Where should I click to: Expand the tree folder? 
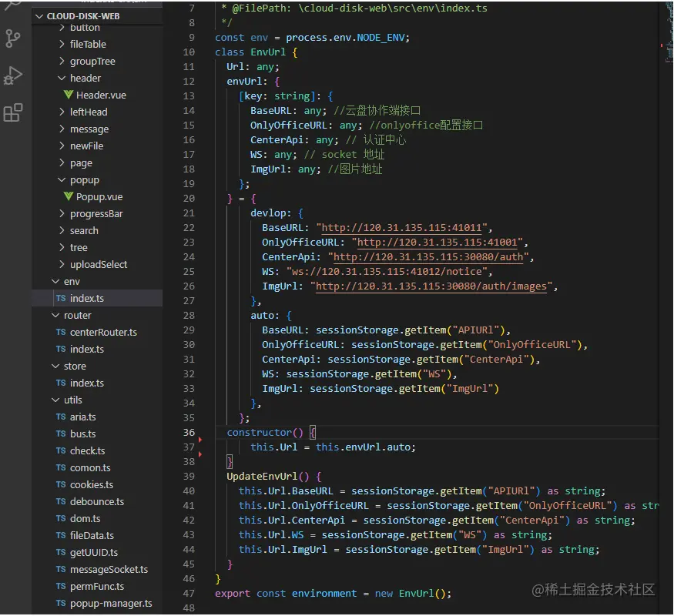pos(79,248)
